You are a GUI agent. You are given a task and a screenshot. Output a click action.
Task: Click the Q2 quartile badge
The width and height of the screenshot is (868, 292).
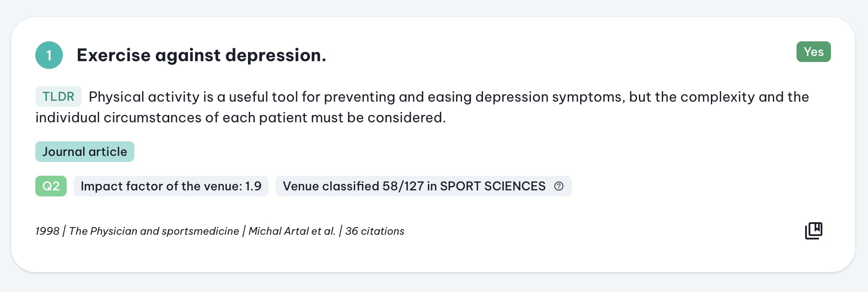51,186
